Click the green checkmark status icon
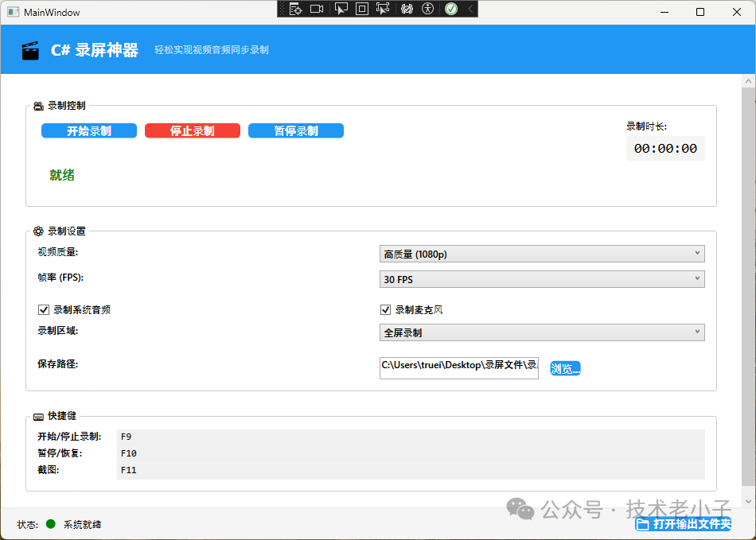The image size is (756, 540). (451, 10)
